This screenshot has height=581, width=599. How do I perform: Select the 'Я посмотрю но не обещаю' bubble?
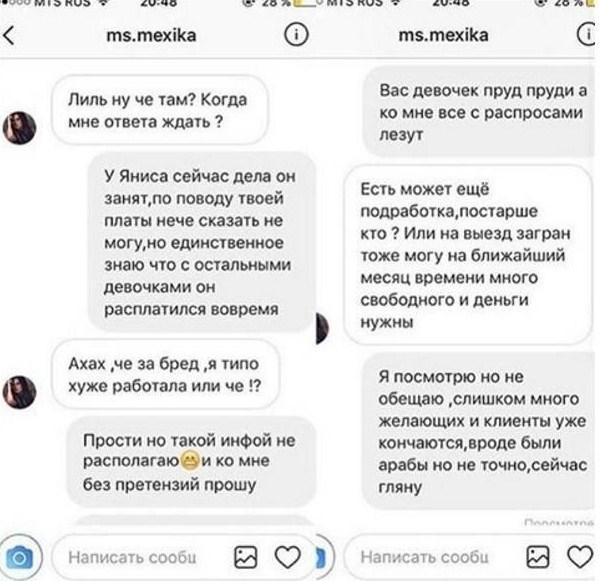click(480, 431)
